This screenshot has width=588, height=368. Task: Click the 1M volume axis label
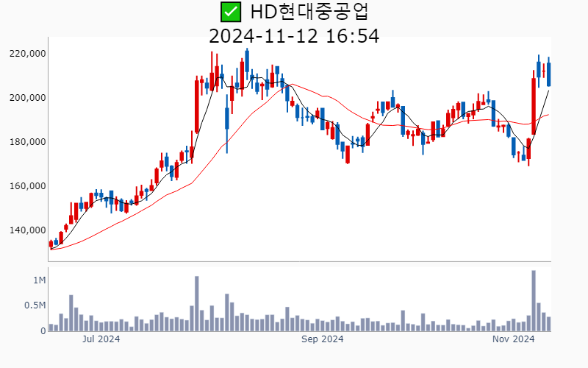point(40,280)
